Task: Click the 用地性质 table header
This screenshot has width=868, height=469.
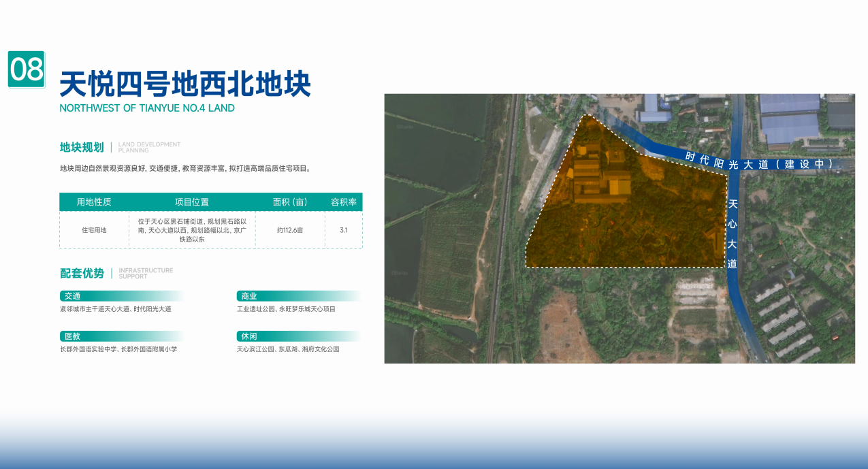Action: click(x=94, y=202)
